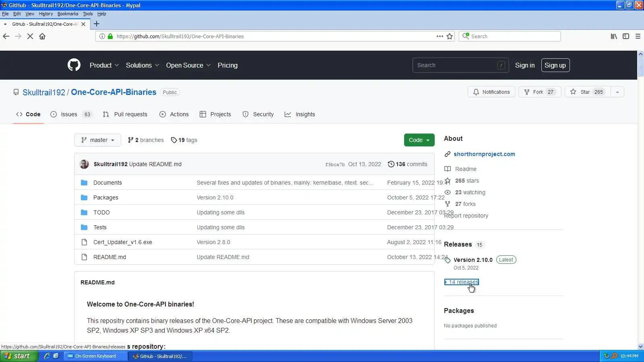
Task: Open the master branch selector dropdown
Action: [x=97, y=140]
